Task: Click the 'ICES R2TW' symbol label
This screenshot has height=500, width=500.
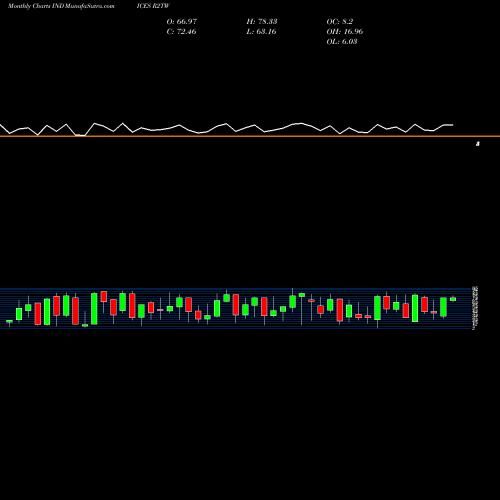Action: [x=153, y=6]
